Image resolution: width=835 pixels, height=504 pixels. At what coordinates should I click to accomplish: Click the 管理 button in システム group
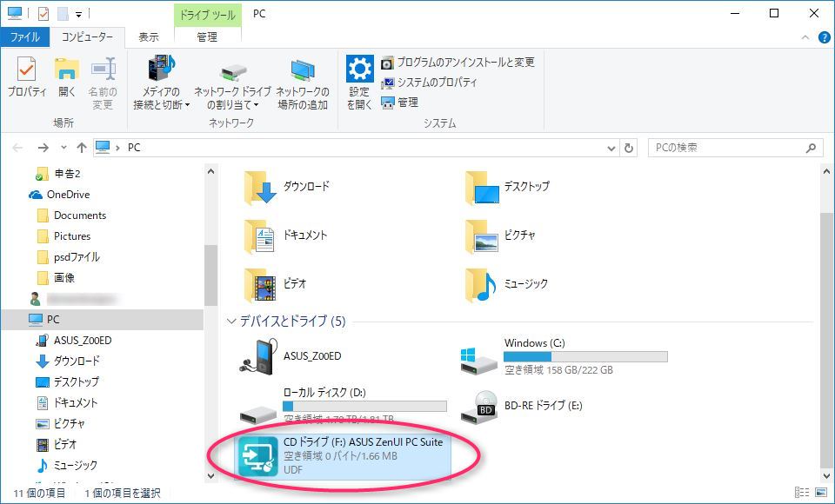coord(400,103)
